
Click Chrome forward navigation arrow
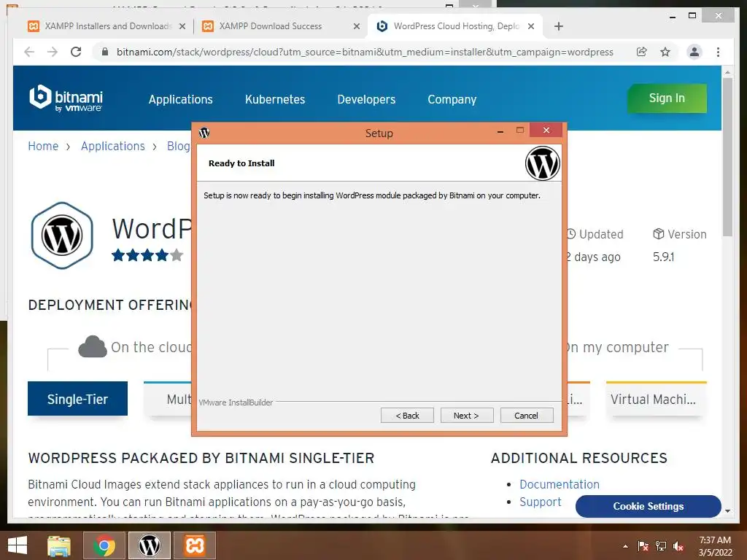point(52,52)
